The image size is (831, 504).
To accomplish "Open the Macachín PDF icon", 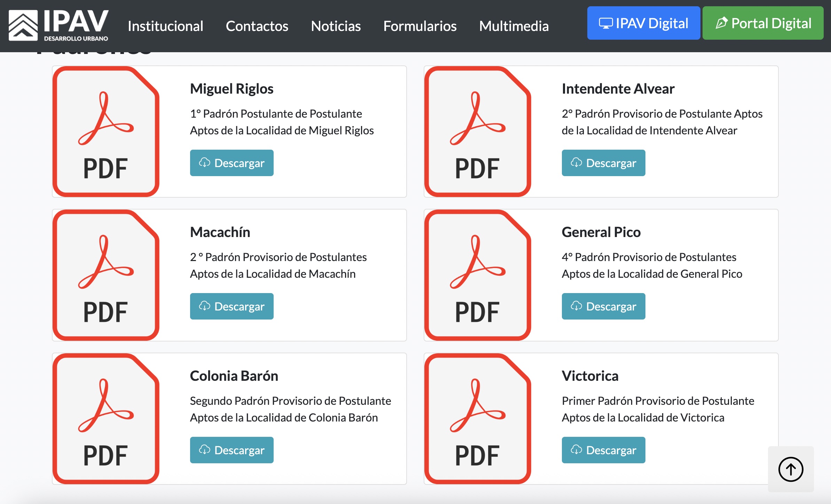I will coord(106,275).
